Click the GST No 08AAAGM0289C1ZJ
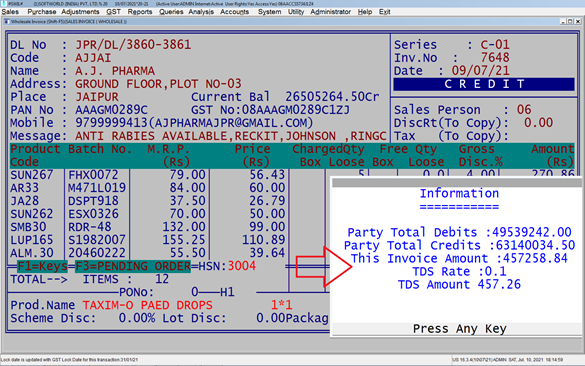585x366 pixels. tap(296, 110)
